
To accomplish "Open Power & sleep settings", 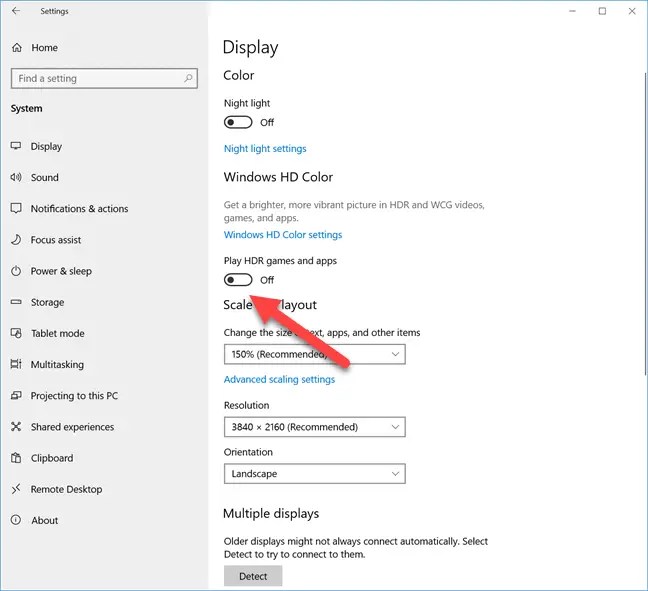I will tap(61, 271).
